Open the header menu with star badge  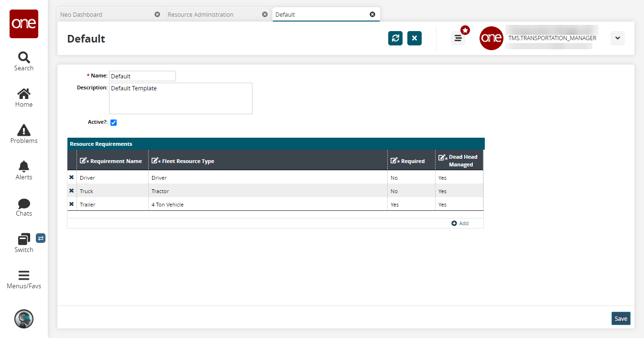point(458,38)
